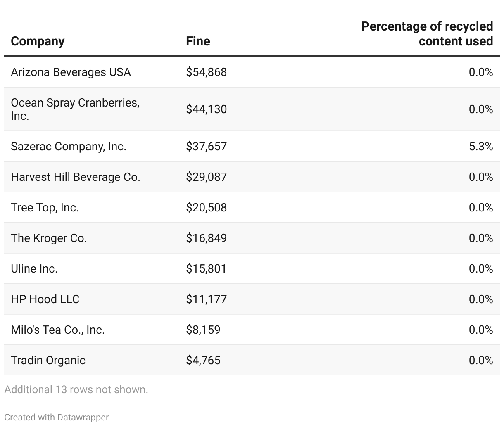The width and height of the screenshot is (504, 427).
Task: Click the Fine column header
Action: [198, 41]
